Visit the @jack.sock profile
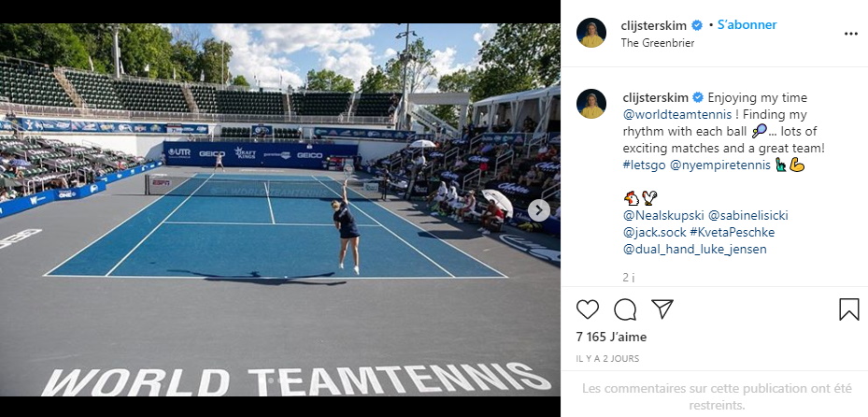The height and width of the screenshot is (417, 868). [x=654, y=232]
